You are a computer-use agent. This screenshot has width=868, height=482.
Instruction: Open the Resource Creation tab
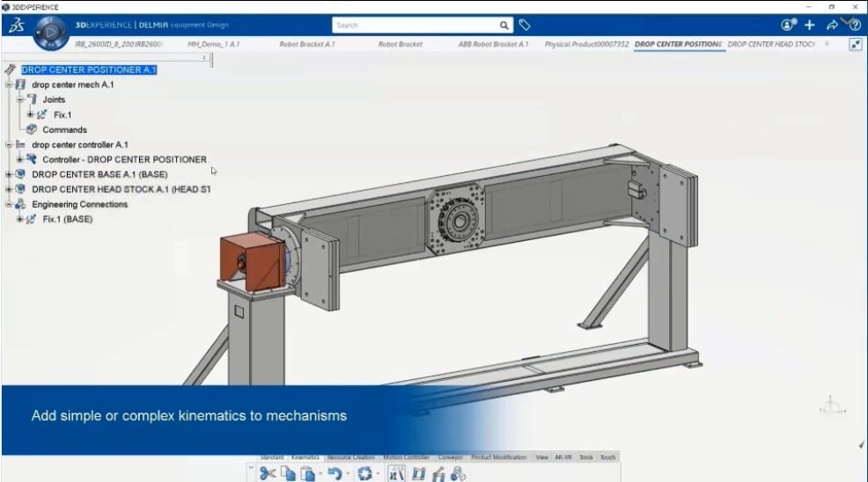[351, 457]
